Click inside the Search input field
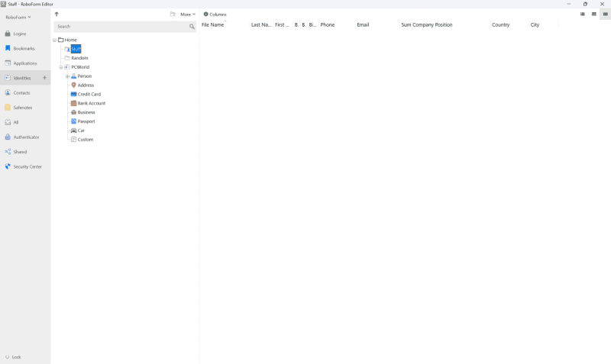 118,27
